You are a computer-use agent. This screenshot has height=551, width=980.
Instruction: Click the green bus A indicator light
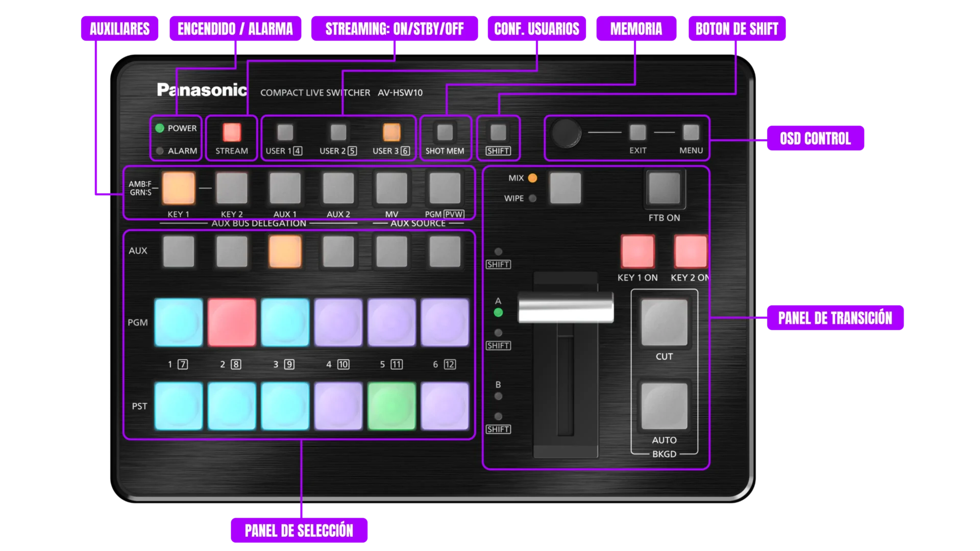coord(498,313)
